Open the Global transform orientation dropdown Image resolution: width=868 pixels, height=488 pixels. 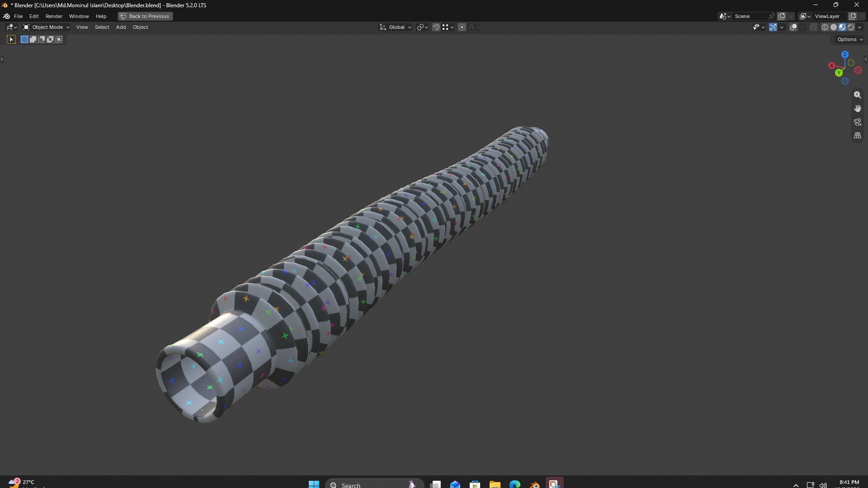click(x=395, y=27)
